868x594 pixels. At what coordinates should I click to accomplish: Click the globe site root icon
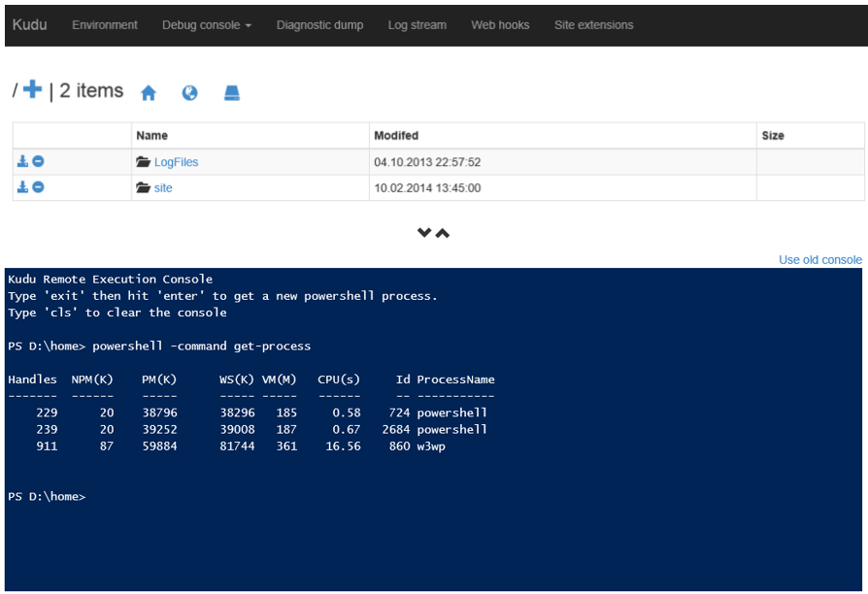point(190,93)
